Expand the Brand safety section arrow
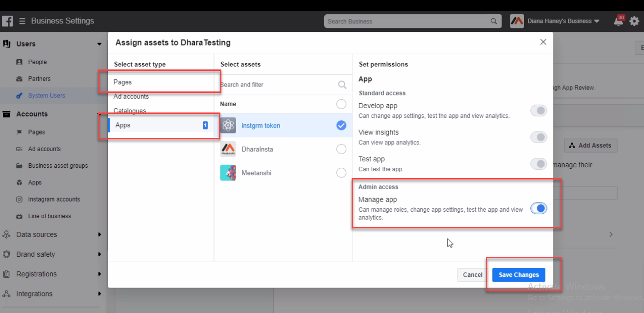This screenshot has width=644, height=313. [99, 254]
